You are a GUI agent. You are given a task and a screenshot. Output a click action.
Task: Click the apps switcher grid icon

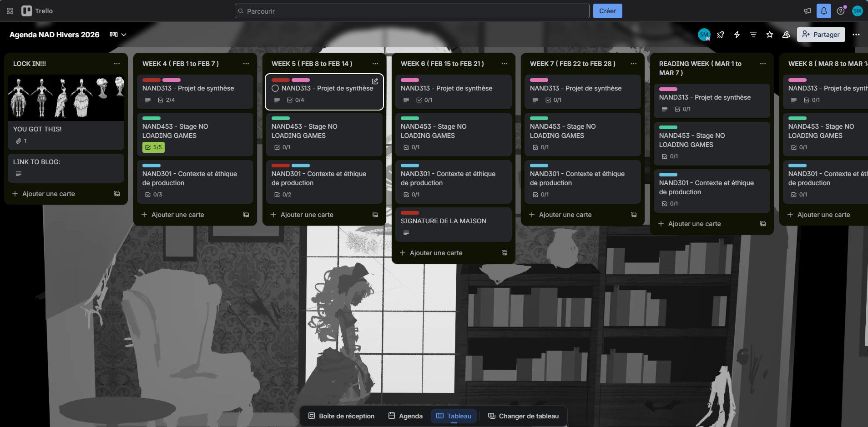point(10,10)
